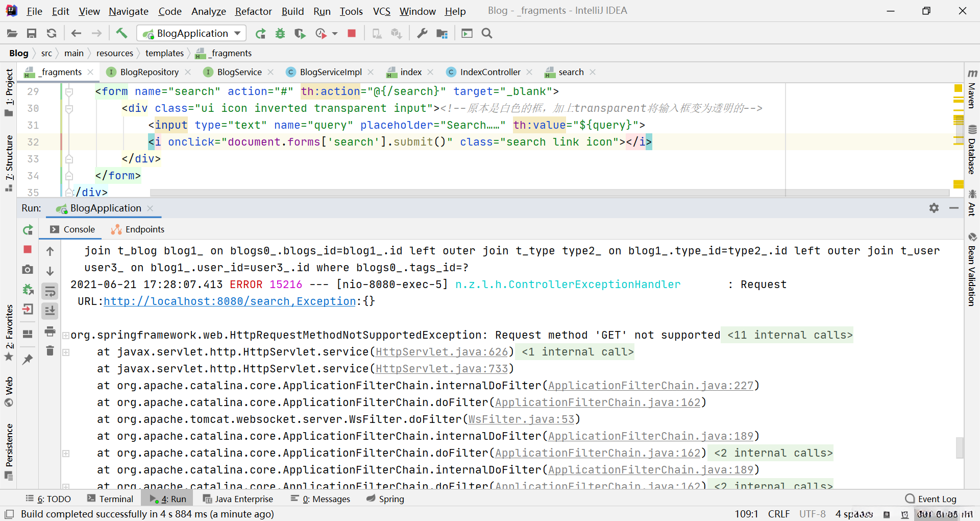Toggle soft-wrap in the console

pos(50,291)
